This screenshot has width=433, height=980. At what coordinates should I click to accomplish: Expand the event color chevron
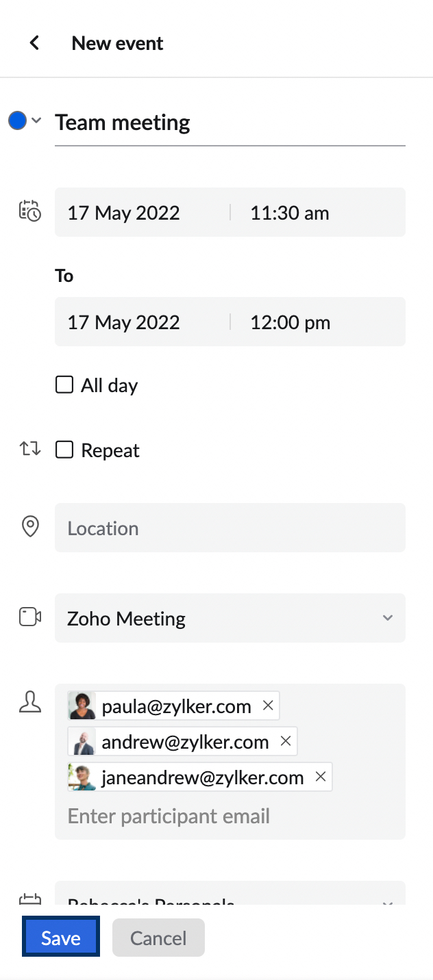[37, 121]
